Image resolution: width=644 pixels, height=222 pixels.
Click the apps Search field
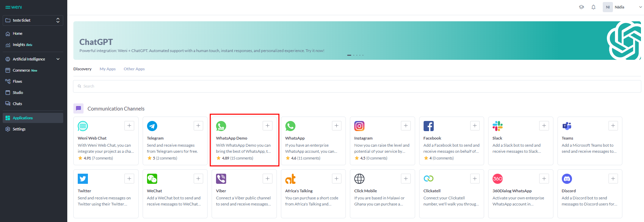pos(357,86)
